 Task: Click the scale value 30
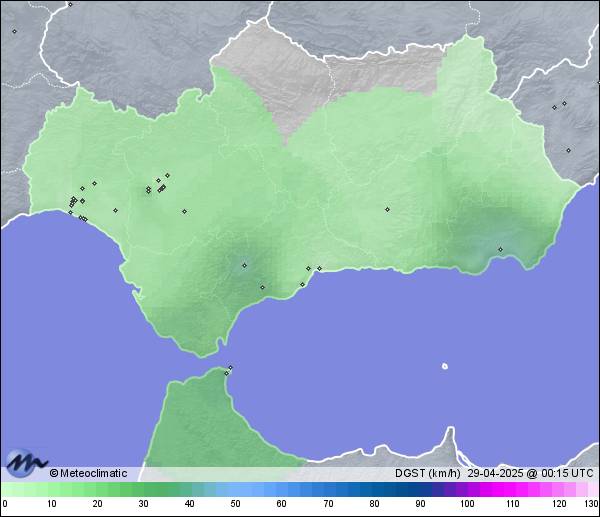[x=143, y=504]
